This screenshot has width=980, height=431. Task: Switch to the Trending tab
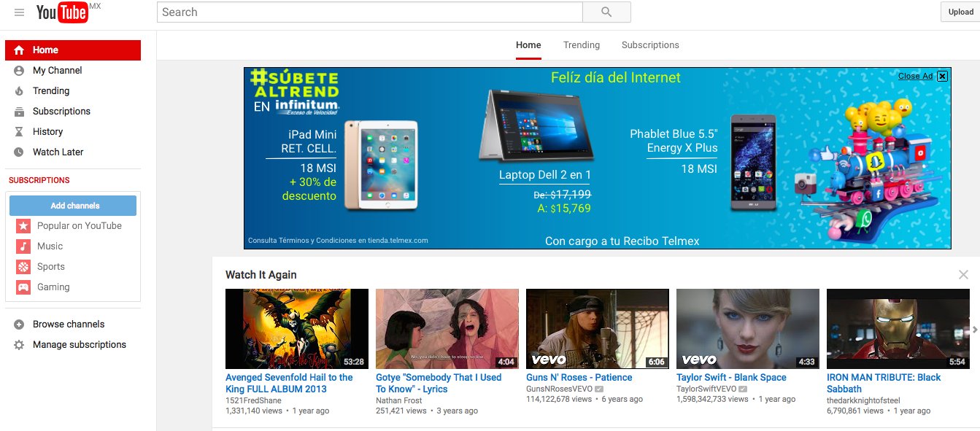click(x=581, y=44)
